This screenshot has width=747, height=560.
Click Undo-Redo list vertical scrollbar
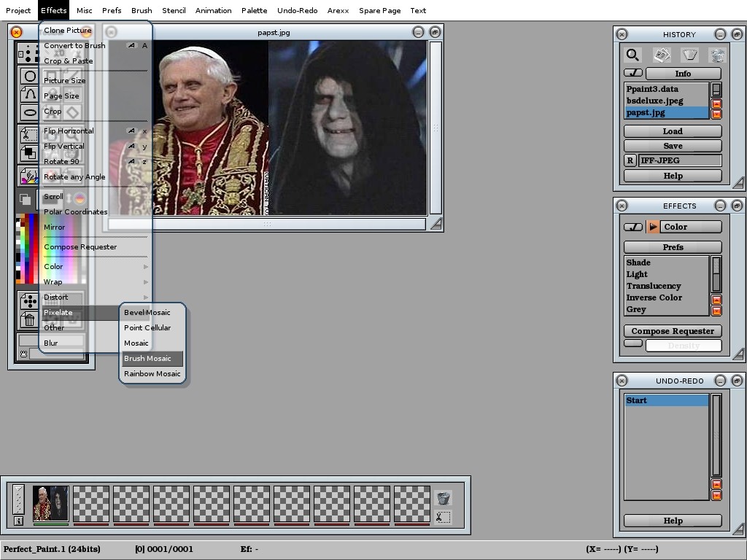tap(716, 435)
